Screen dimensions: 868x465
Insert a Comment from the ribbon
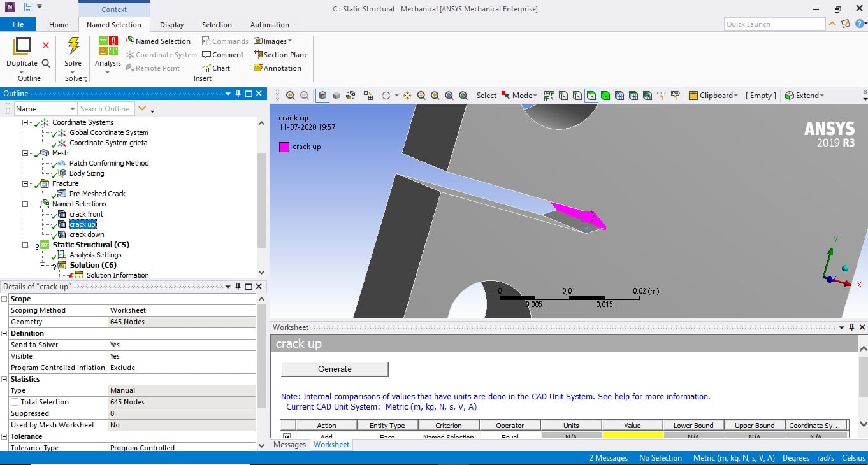click(x=222, y=55)
